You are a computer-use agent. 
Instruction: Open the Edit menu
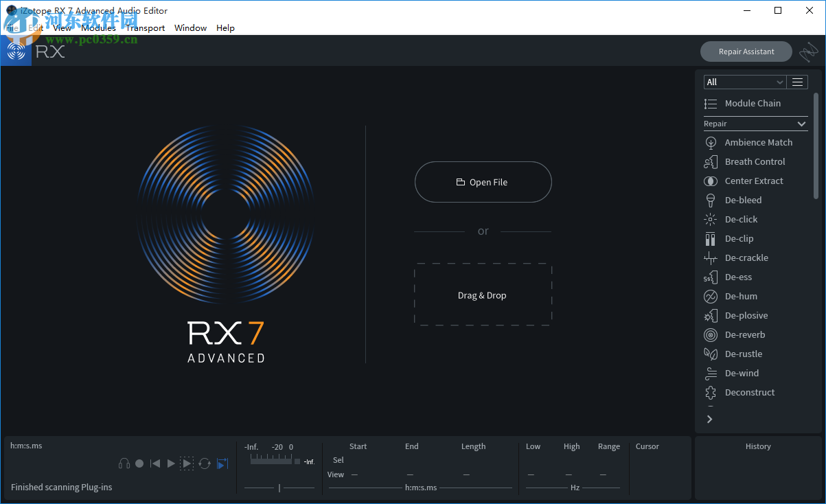pos(36,28)
